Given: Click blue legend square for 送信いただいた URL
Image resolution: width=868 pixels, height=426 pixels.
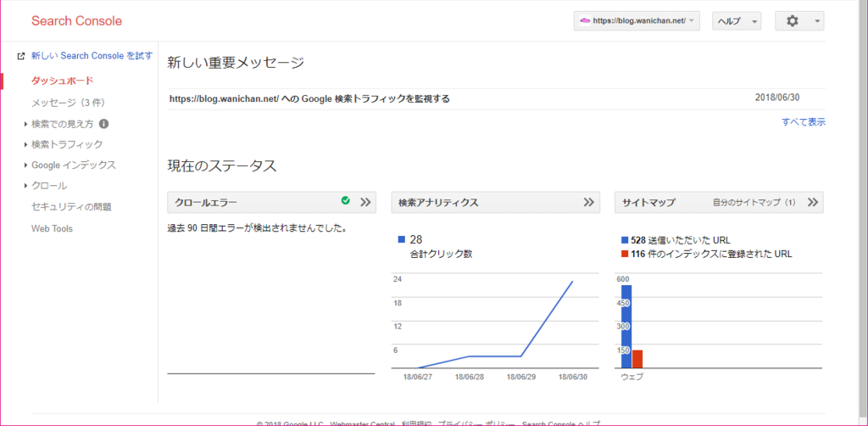Looking at the screenshot, I should 625,240.
